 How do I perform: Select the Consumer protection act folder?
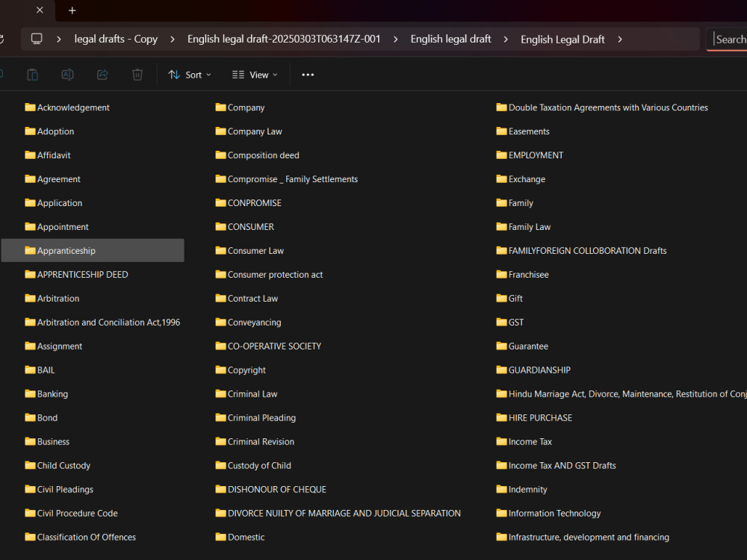[275, 275]
